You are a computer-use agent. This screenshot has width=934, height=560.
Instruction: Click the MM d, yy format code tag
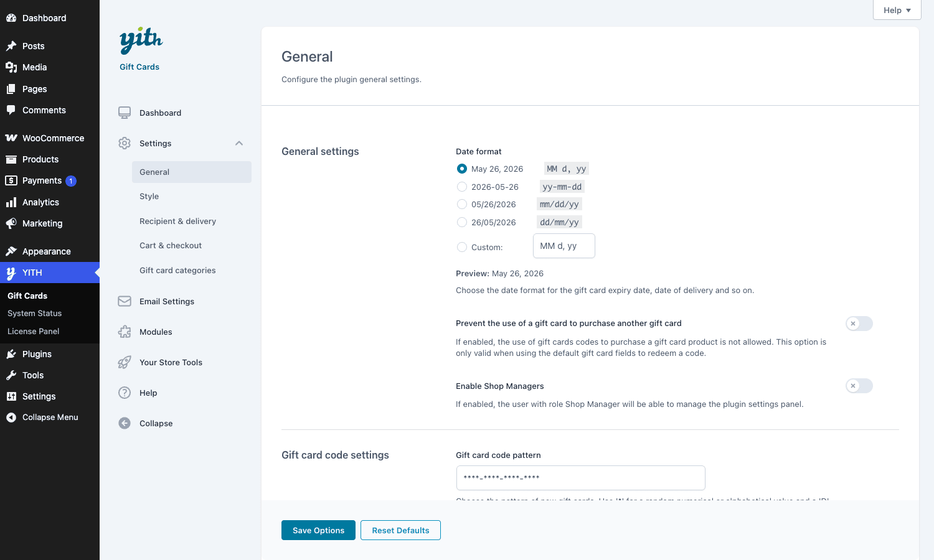click(566, 169)
